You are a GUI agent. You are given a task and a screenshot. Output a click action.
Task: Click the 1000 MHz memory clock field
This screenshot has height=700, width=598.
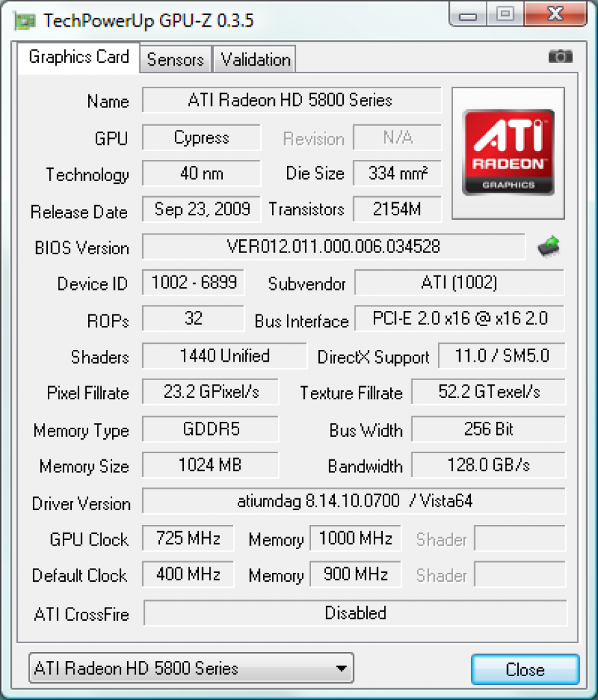click(355, 538)
